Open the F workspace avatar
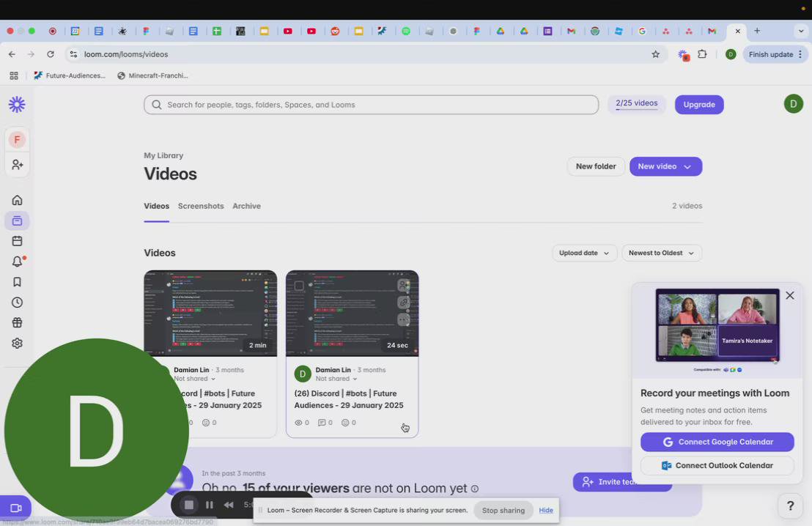The image size is (812, 526). click(x=17, y=139)
